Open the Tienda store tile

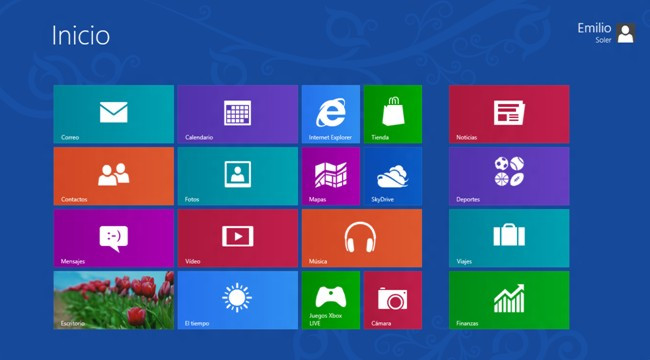point(393,114)
